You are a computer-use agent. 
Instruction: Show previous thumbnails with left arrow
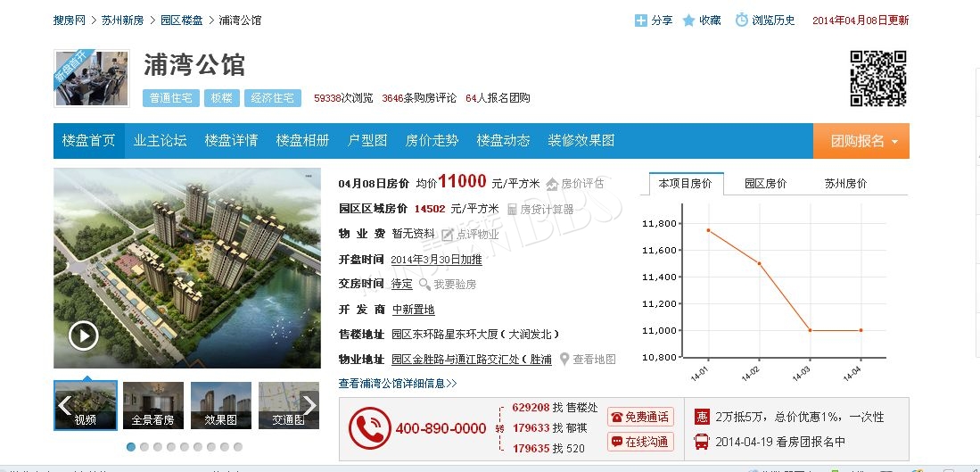(x=64, y=406)
